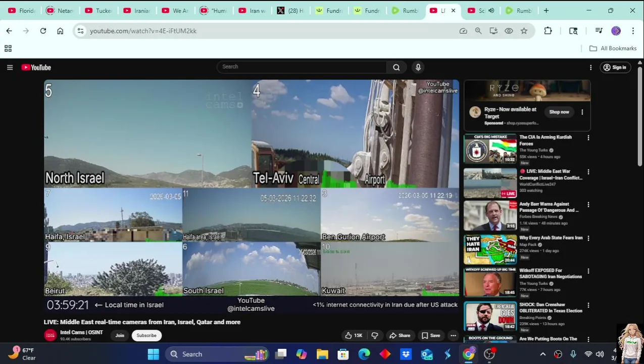Image resolution: width=644 pixels, height=364 pixels.
Task: Open the bookmarks bar apps grid
Action: (8, 49)
